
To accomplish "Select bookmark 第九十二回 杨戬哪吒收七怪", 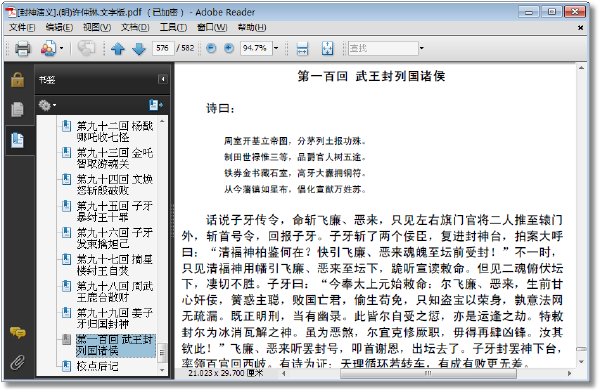I will (x=114, y=131).
